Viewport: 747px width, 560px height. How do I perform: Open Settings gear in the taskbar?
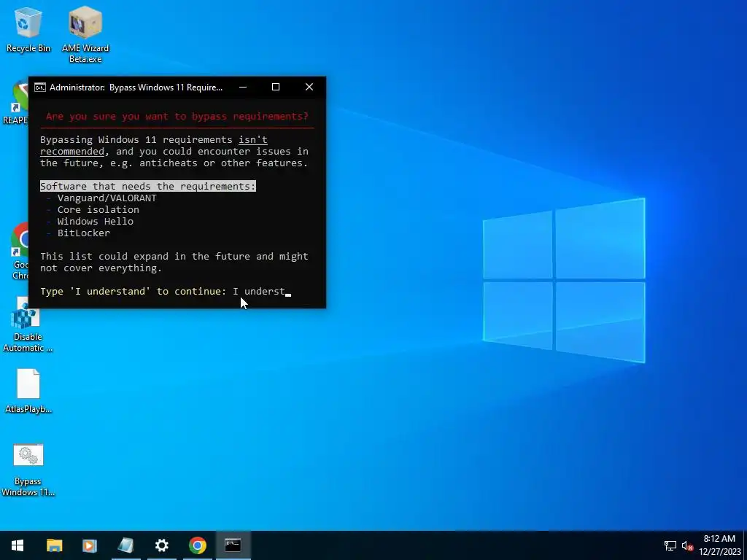click(x=161, y=545)
